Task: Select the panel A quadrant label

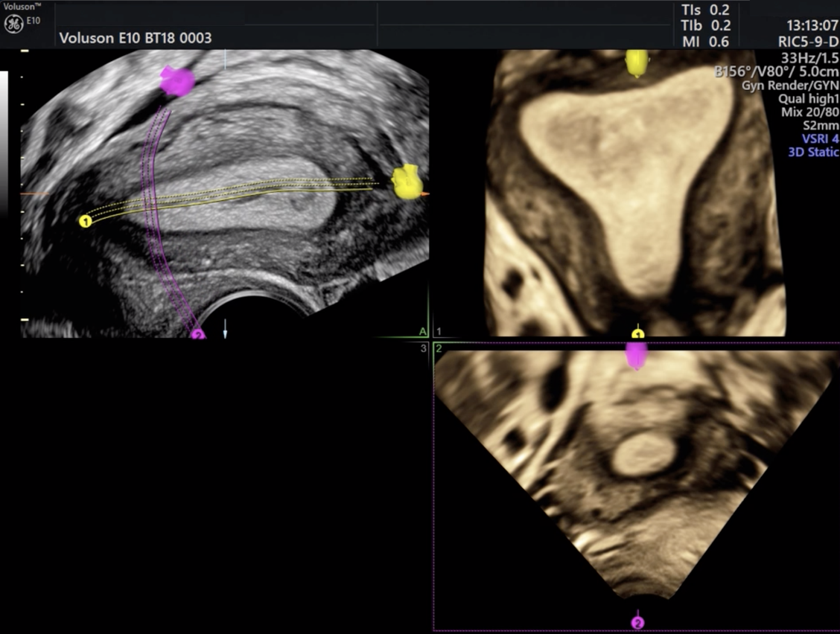Action: 423,331
